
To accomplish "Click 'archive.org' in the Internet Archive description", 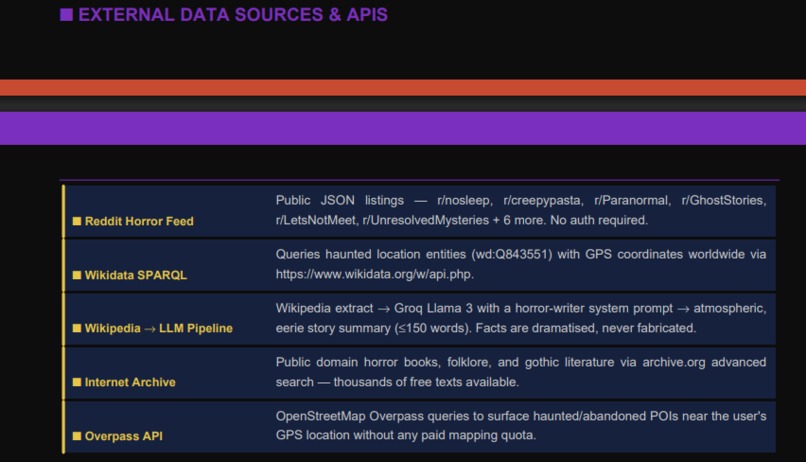I will (673, 362).
